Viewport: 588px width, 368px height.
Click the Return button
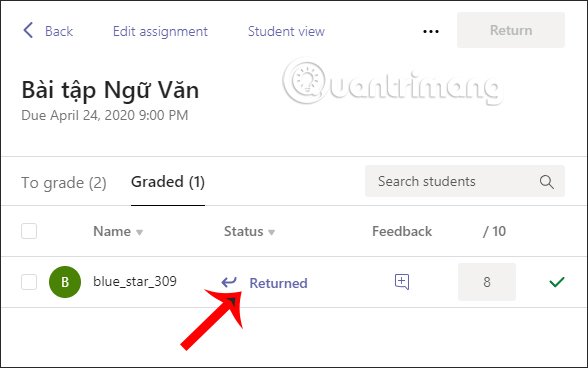[x=511, y=30]
